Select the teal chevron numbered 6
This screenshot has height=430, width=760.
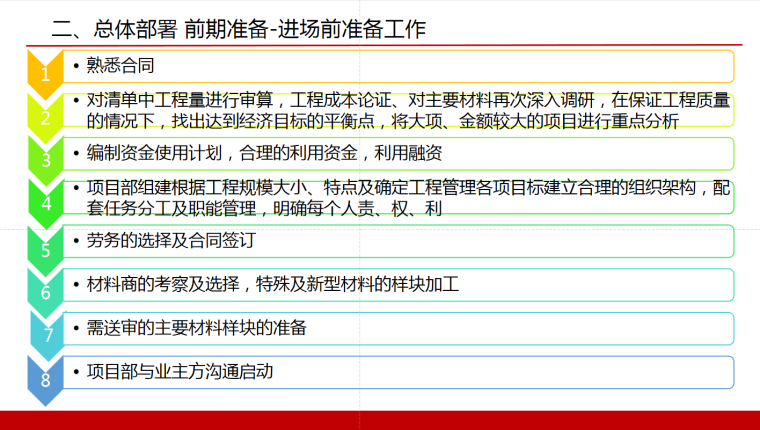tap(45, 292)
